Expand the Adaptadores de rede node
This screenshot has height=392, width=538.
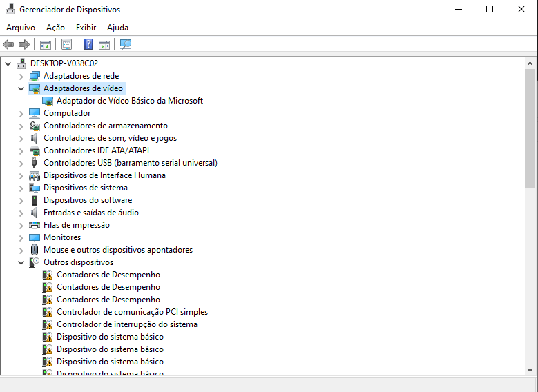pyautogui.click(x=21, y=76)
